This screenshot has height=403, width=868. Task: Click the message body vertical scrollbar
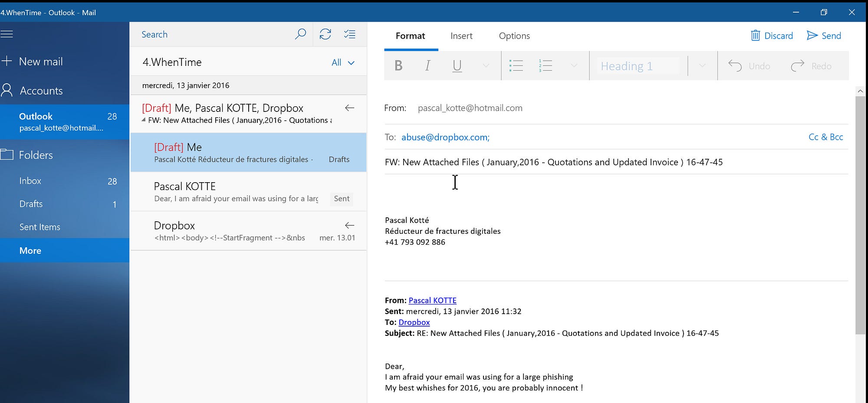(x=860, y=215)
